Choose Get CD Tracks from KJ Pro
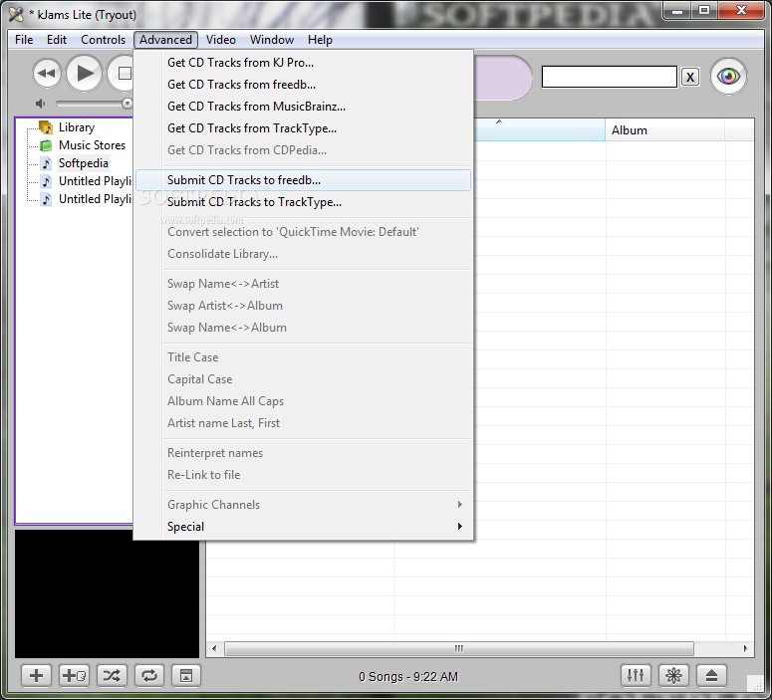This screenshot has height=700, width=772. coord(303,63)
